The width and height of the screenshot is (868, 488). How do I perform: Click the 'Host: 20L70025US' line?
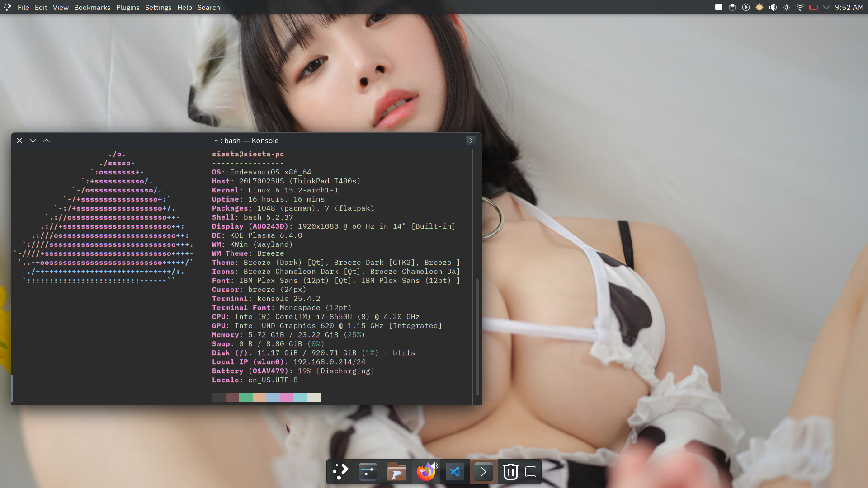click(x=286, y=181)
